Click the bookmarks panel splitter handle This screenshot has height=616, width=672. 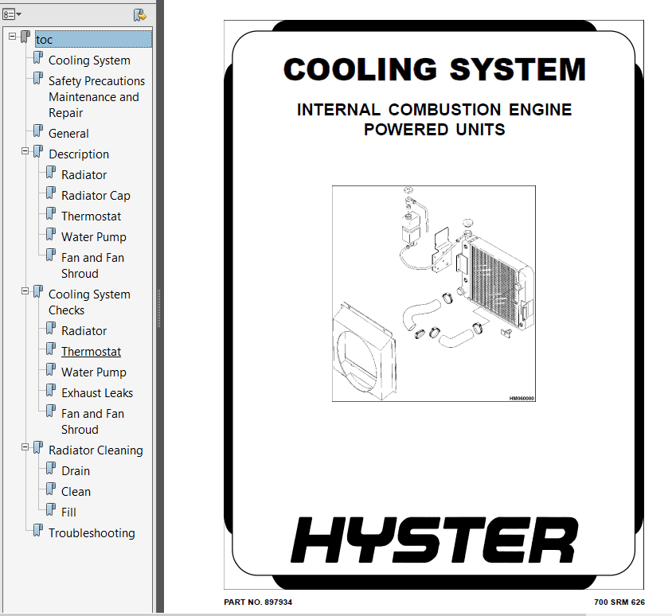pyautogui.click(x=159, y=308)
